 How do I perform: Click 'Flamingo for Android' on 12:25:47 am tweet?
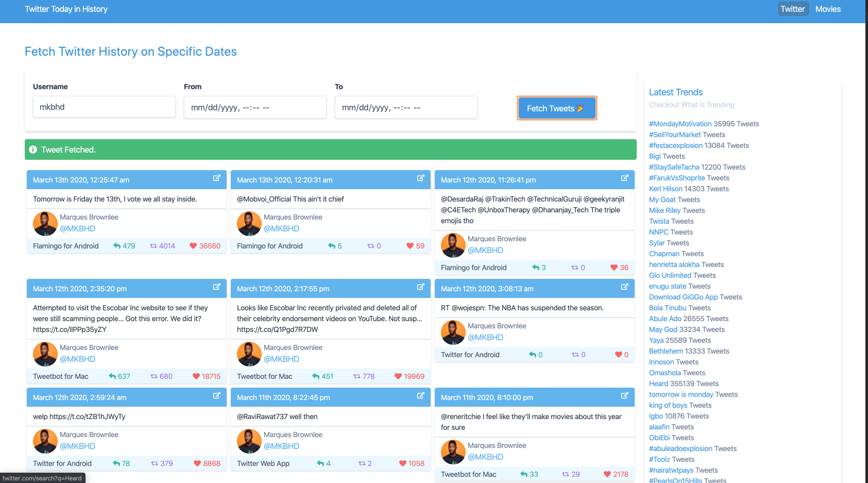tap(66, 246)
